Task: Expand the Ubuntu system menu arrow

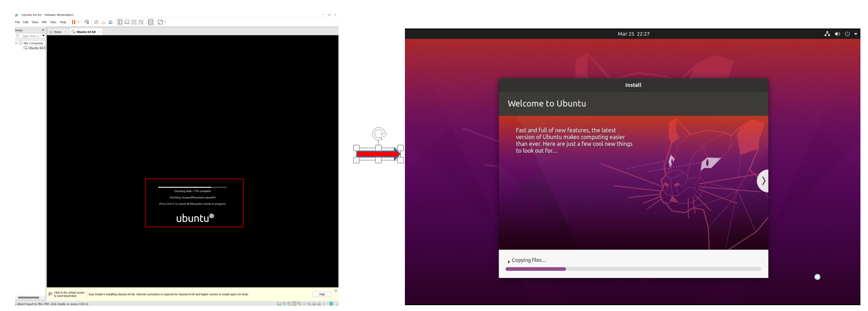Action: [856, 34]
